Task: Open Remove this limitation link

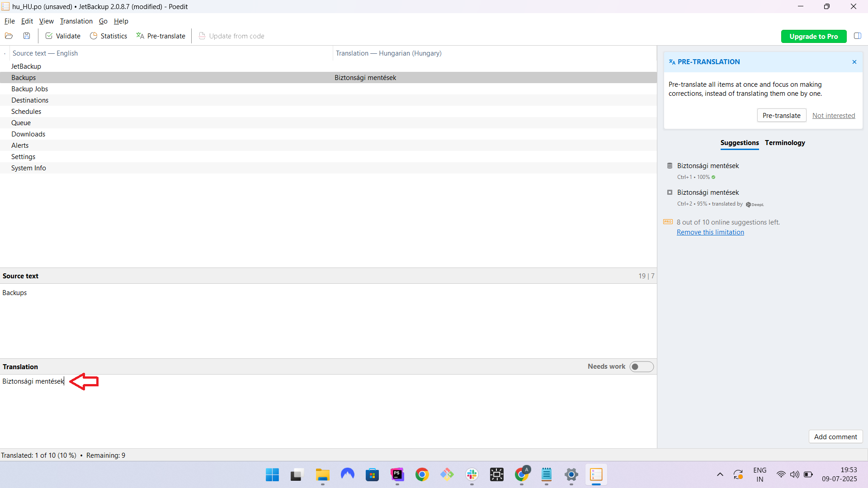Action: pyautogui.click(x=710, y=232)
